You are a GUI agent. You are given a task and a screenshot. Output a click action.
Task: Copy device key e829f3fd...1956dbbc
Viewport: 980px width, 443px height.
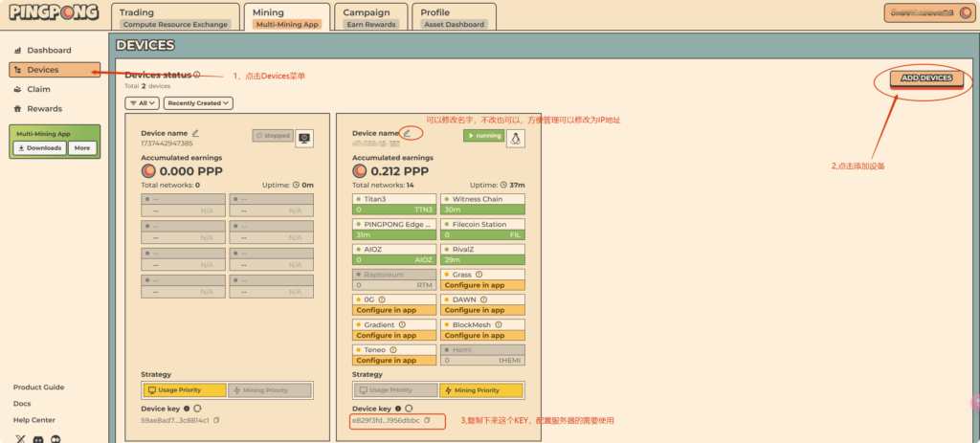coord(428,420)
